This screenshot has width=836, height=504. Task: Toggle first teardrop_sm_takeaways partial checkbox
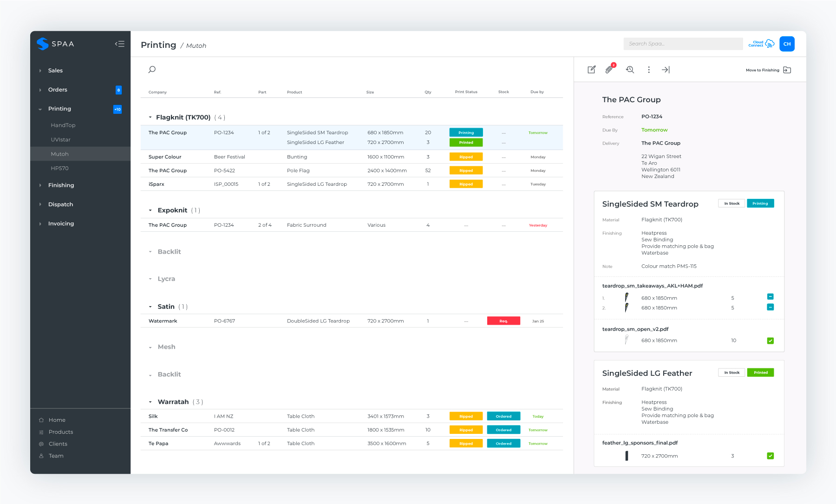[x=770, y=297]
